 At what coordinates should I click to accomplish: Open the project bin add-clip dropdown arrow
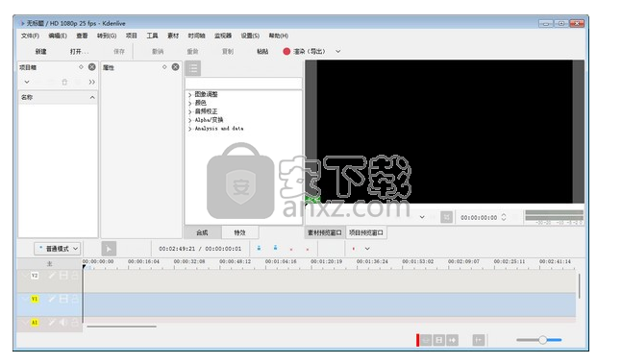(27, 82)
